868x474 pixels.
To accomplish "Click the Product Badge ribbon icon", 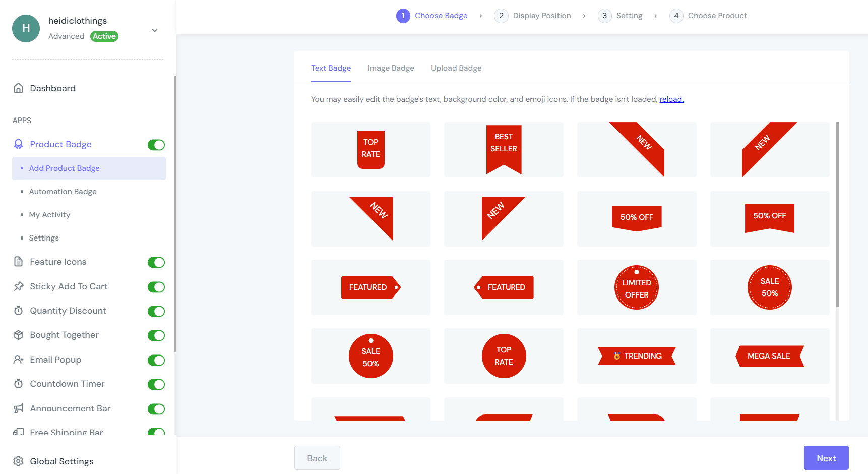I will click(19, 144).
